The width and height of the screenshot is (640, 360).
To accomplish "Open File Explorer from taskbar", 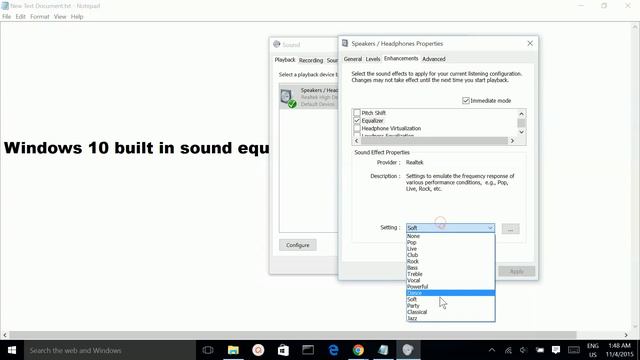I will (x=233, y=350).
